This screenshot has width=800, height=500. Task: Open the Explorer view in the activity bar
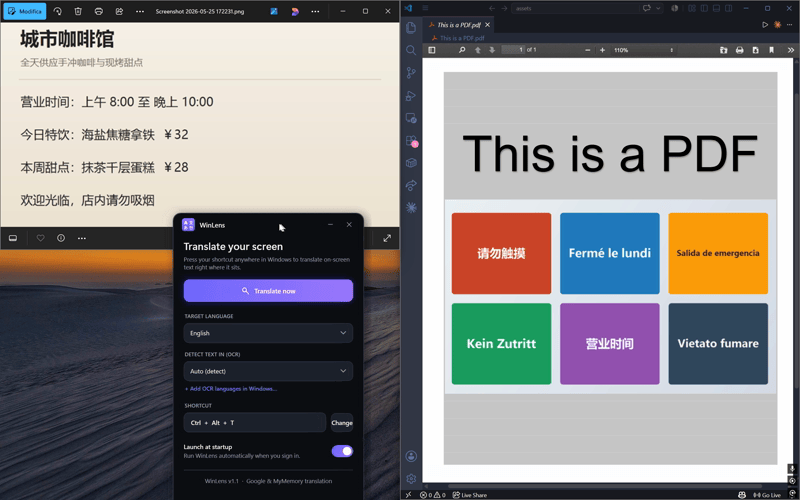[x=411, y=28]
